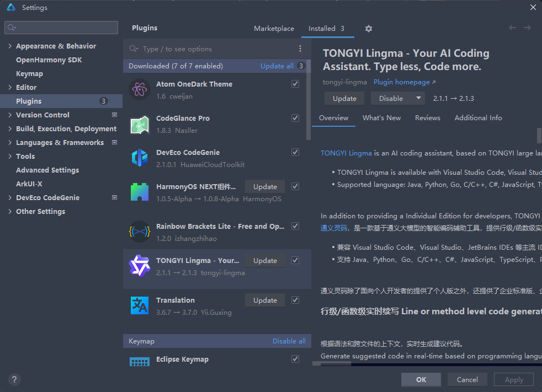This screenshot has height=392, width=542.
Task: Disable Rainbow Brackets Lite via checkbox
Action: click(x=295, y=226)
